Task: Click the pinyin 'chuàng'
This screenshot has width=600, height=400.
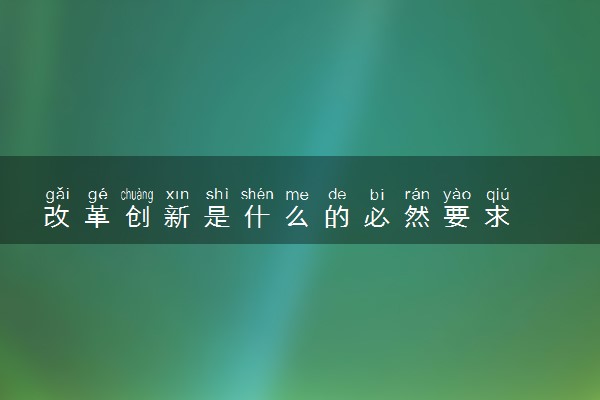Action: (x=137, y=195)
